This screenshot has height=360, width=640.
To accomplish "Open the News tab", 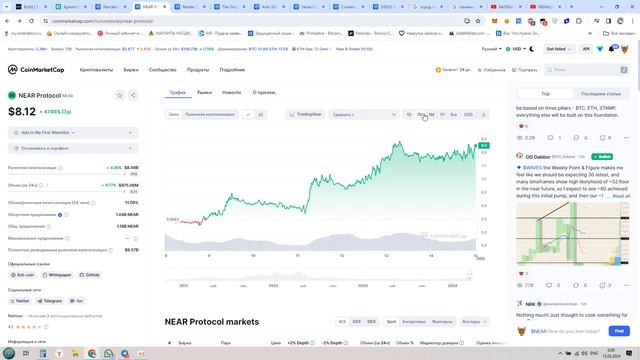I will (231, 93).
